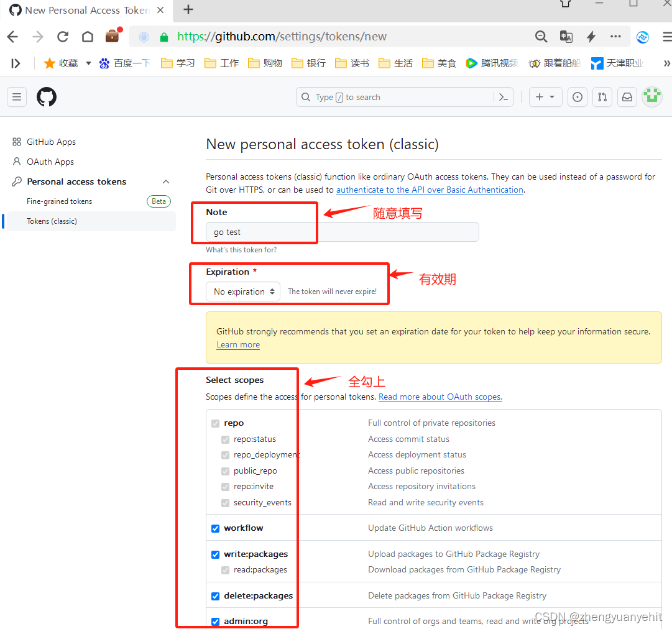
Task: Open the 购物 bookmark folder
Action: click(x=265, y=63)
